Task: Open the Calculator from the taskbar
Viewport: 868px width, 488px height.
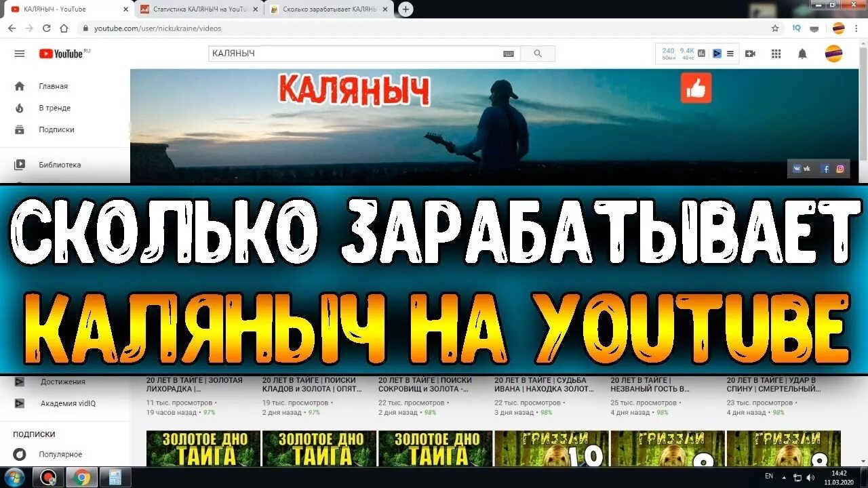Action: click(115, 477)
